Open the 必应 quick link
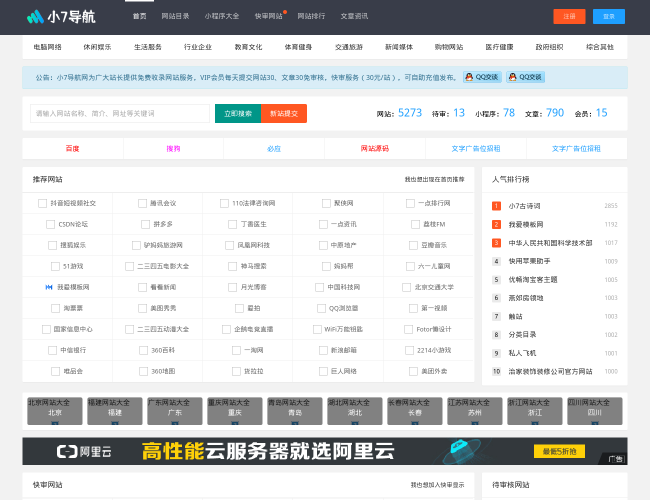The width and height of the screenshot is (650, 500). point(274,148)
